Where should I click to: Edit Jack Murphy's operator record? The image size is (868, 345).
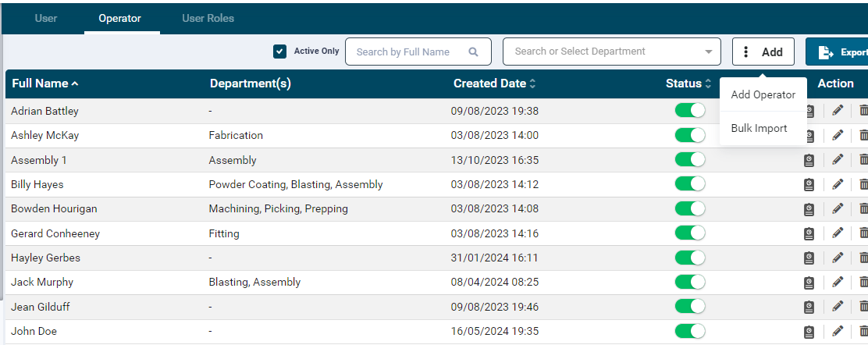pyautogui.click(x=838, y=282)
